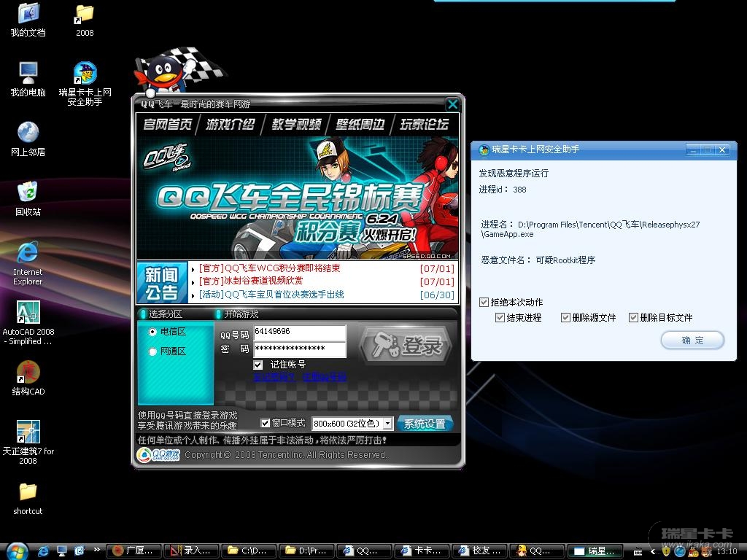The width and height of the screenshot is (747, 560).
Task: Switch to 录入 taskbar window
Action: tap(191, 551)
